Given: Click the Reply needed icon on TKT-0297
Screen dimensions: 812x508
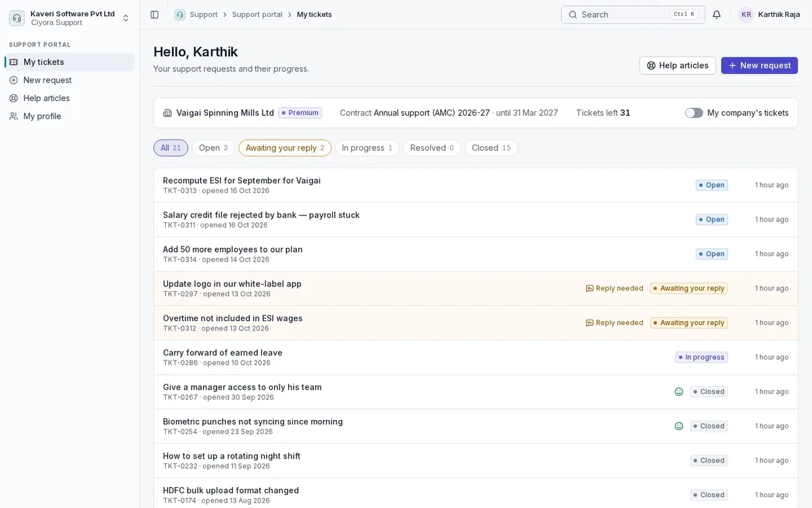Looking at the screenshot, I should pos(589,289).
